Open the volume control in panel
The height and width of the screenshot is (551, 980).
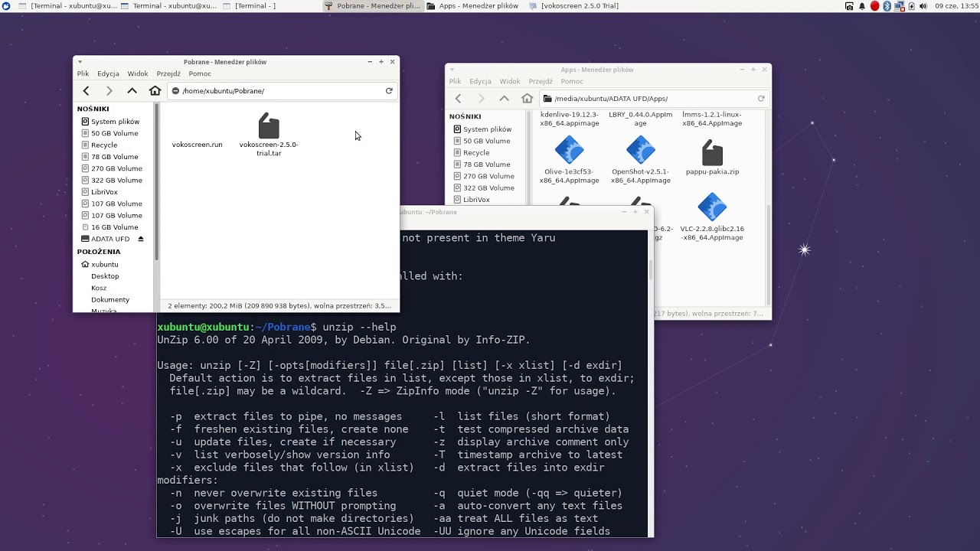click(923, 6)
